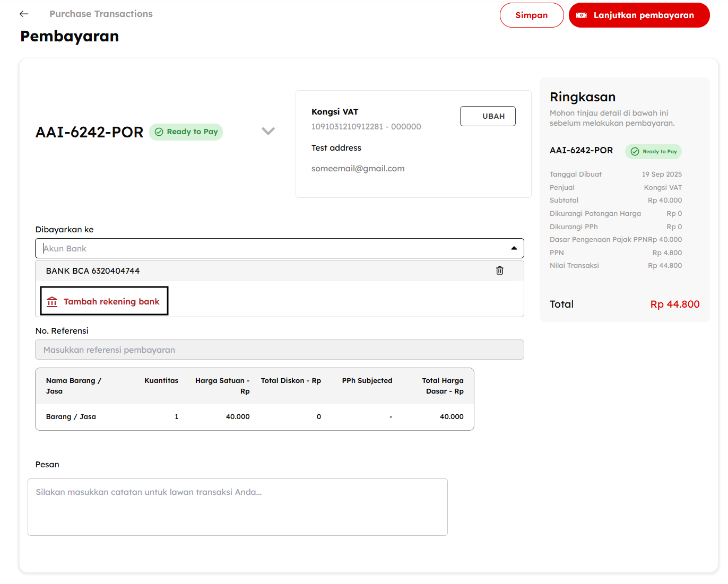
Task: Click the UBAH button
Action: click(x=487, y=116)
